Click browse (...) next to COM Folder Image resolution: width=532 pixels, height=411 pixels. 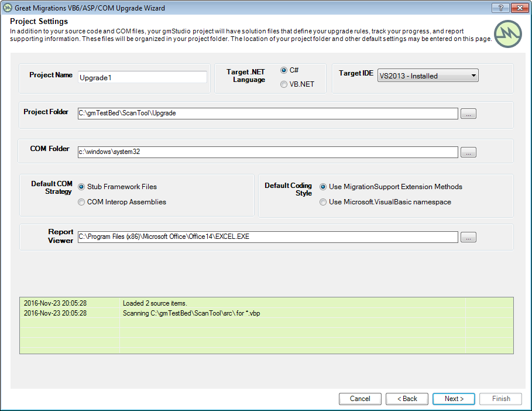click(x=468, y=152)
